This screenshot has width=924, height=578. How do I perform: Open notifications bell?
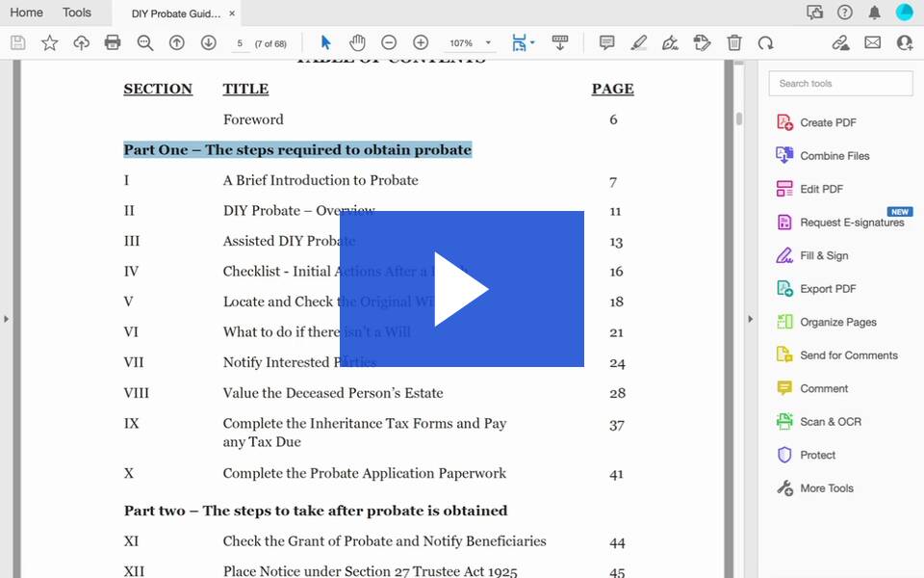point(875,13)
